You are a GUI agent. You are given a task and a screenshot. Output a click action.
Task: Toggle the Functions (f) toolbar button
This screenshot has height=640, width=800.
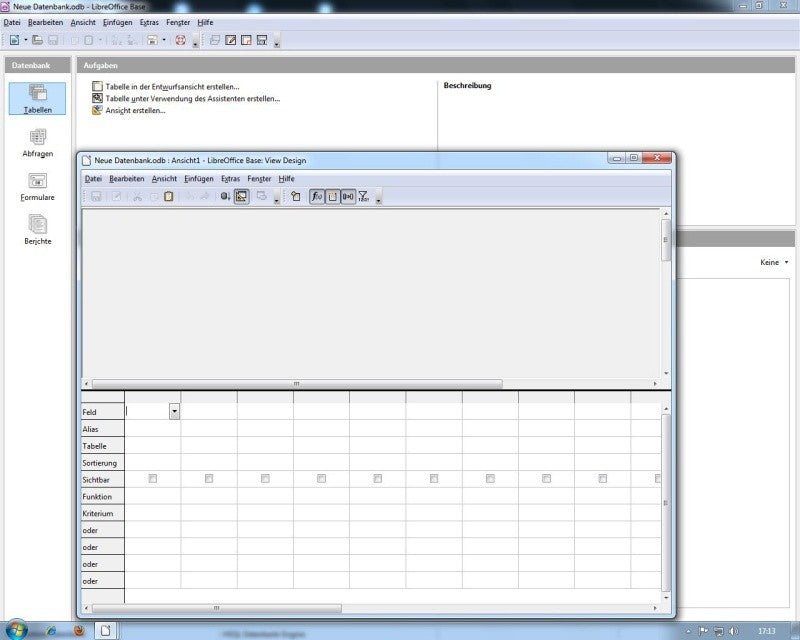pos(317,196)
